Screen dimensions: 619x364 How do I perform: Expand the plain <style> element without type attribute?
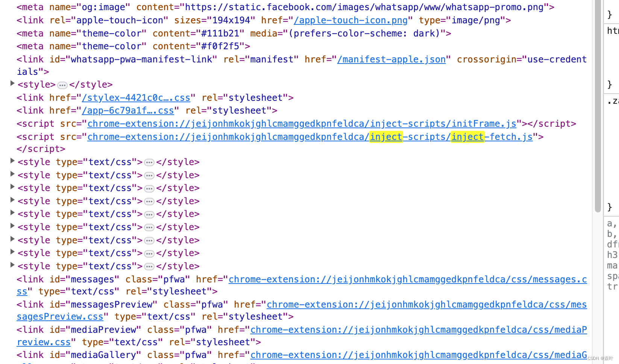[x=12, y=83]
